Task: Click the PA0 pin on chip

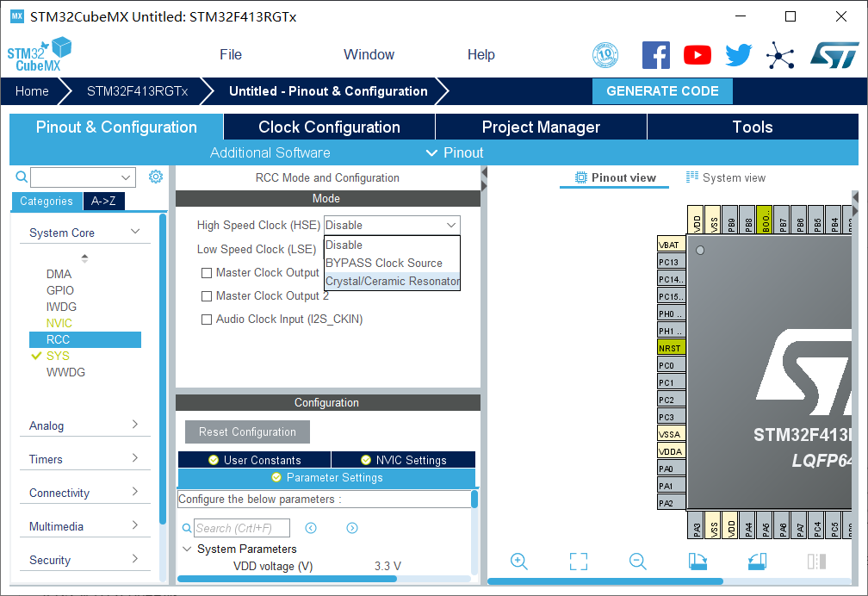Action: [671, 469]
